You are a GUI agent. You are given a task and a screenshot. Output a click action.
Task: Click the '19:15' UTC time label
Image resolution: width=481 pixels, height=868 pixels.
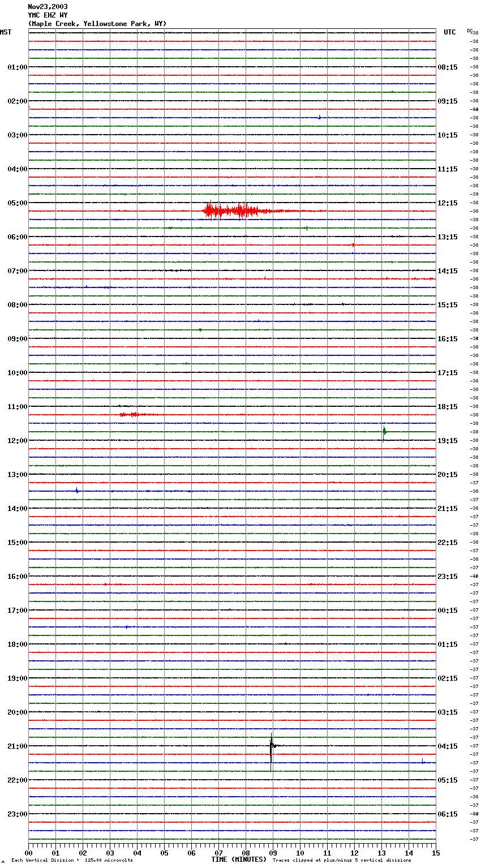coord(448,441)
